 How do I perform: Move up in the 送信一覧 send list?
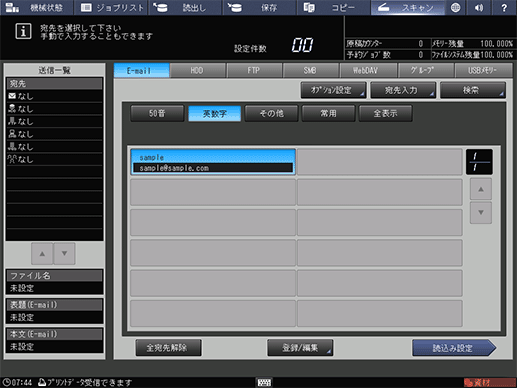[x=42, y=254]
